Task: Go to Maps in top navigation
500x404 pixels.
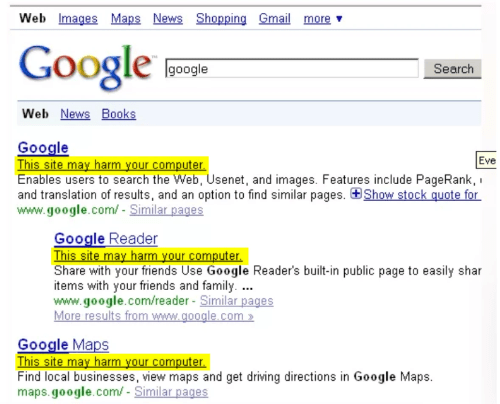Action: pos(126,18)
